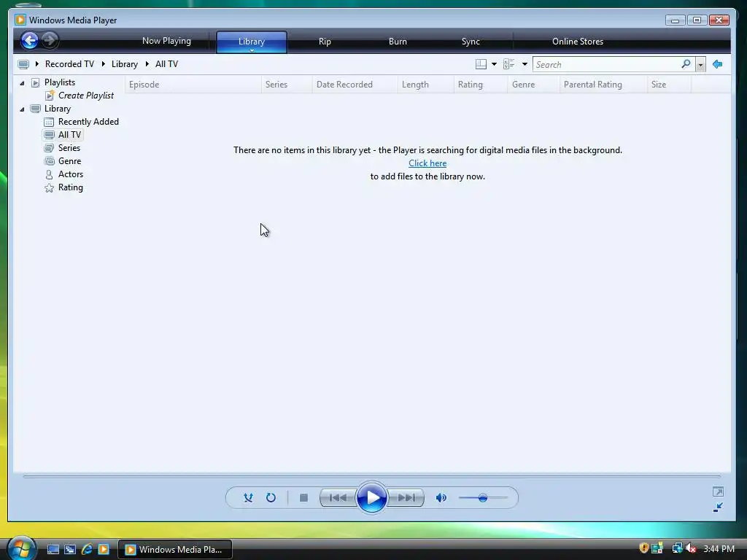Viewport: 747px width, 560px height.
Task: Open the Online Stores tab
Action: [578, 42]
